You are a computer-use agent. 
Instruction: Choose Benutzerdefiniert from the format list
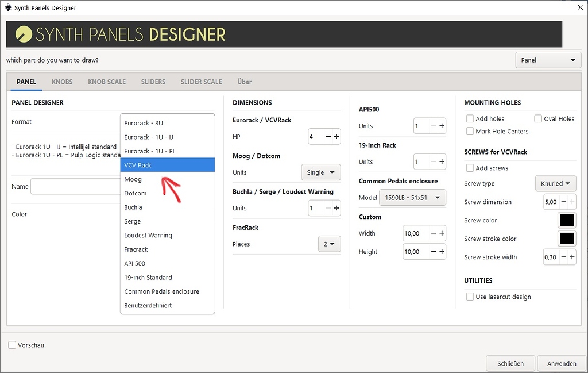point(167,305)
